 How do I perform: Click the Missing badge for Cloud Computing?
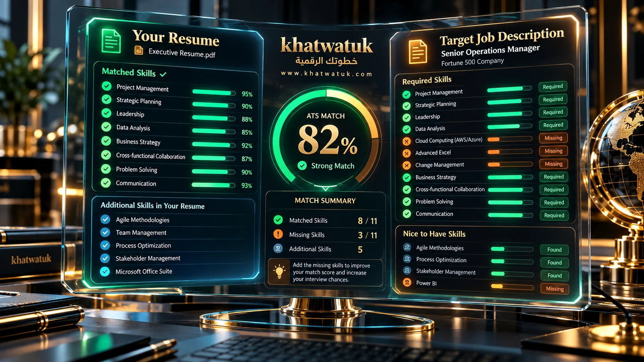tap(553, 138)
